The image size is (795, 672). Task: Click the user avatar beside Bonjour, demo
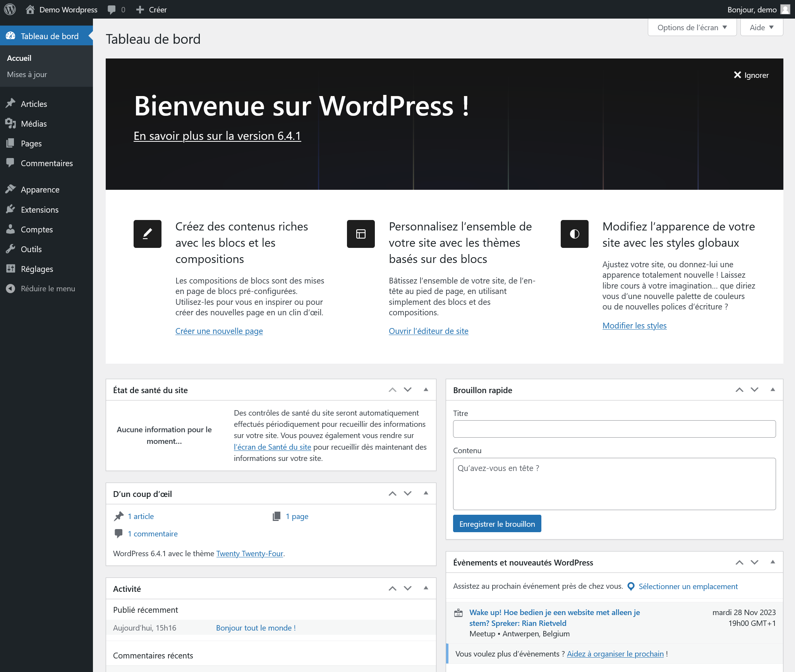pyautogui.click(x=785, y=9)
